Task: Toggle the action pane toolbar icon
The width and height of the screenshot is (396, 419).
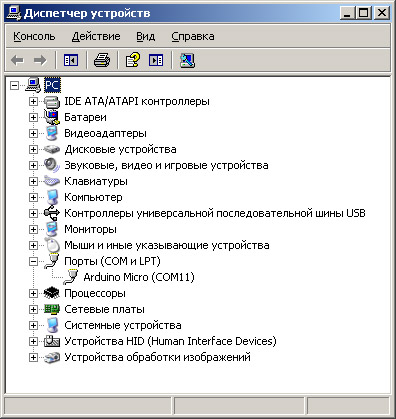Action: click(x=156, y=60)
